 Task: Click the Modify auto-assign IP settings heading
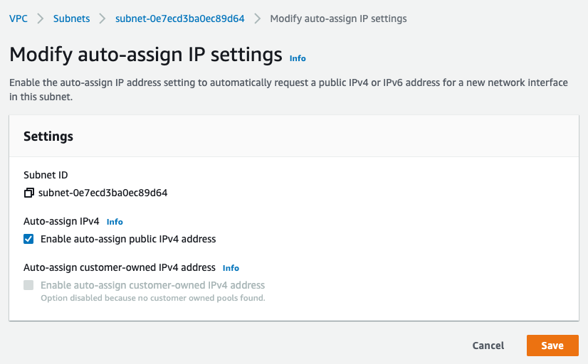point(146,55)
